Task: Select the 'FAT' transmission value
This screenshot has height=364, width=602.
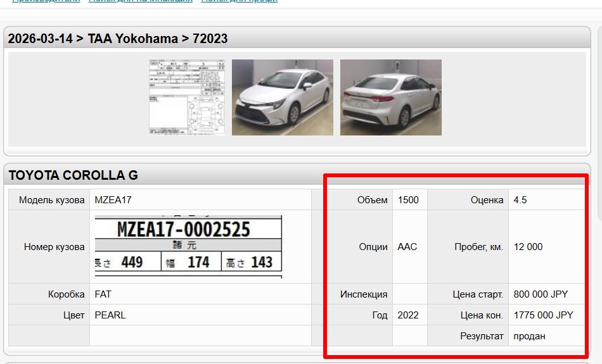Action: click(x=103, y=294)
